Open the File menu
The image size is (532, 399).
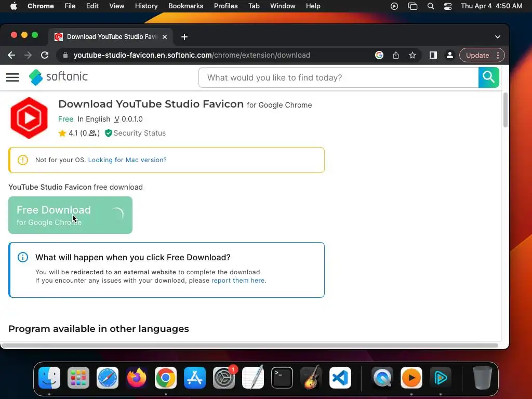(x=70, y=6)
